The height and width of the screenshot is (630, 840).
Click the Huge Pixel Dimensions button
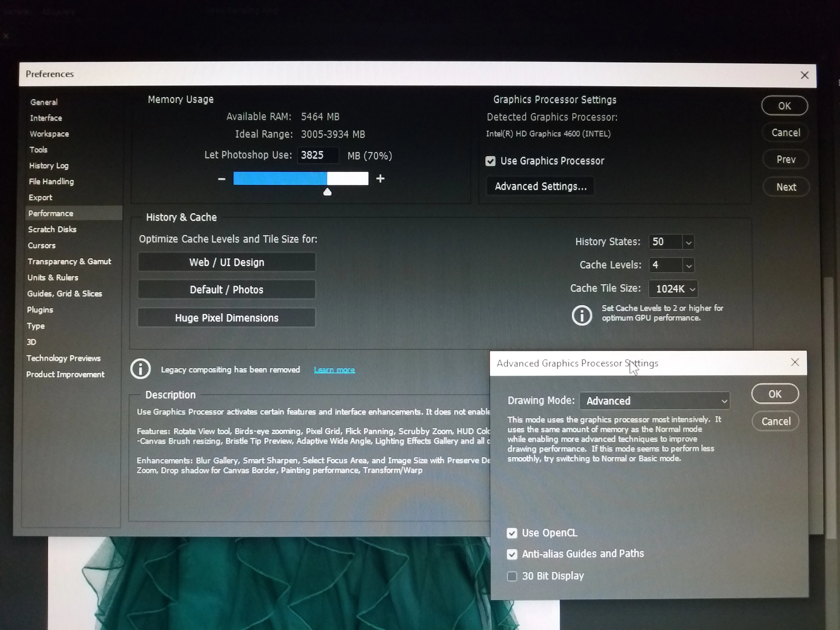pos(226,318)
